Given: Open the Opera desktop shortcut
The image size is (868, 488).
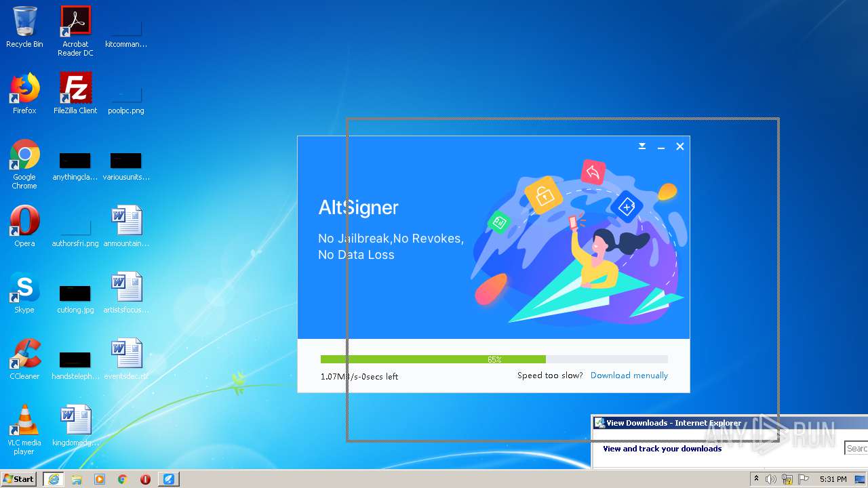Looking at the screenshot, I should click(x=24, y=226).
